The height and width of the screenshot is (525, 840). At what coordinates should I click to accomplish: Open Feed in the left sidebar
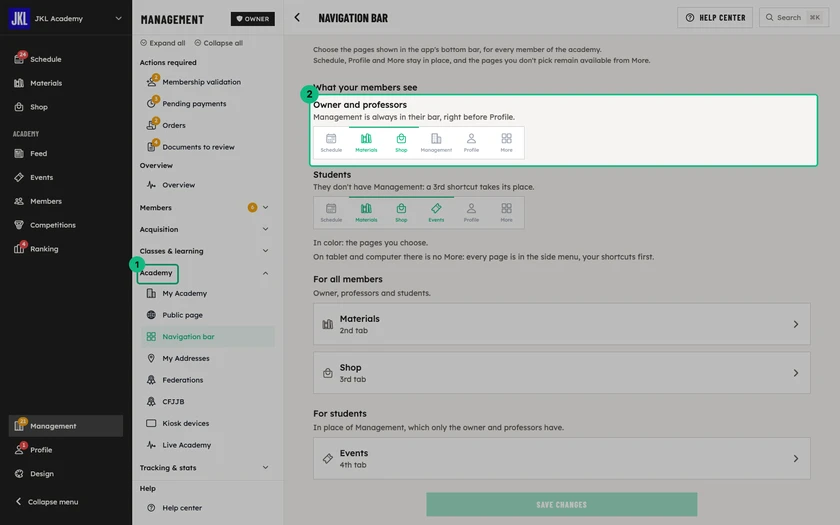point(65,153)
